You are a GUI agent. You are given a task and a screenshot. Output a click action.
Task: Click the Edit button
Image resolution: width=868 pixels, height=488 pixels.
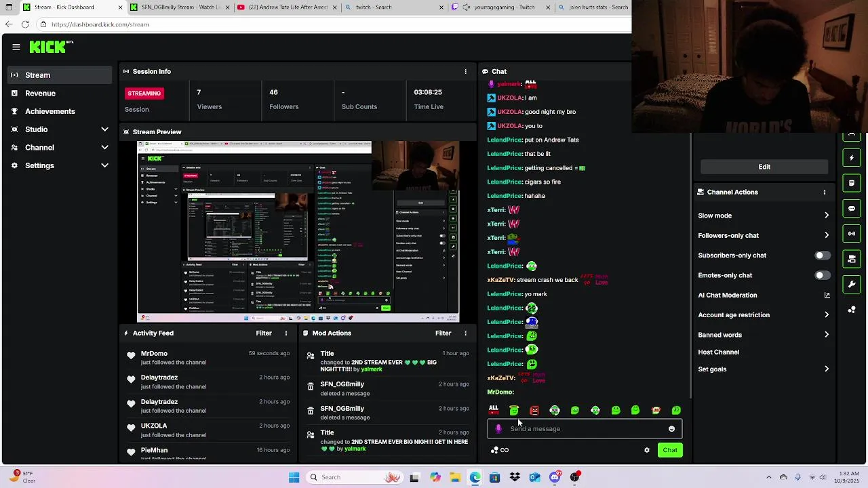click(x=764, y=167)
